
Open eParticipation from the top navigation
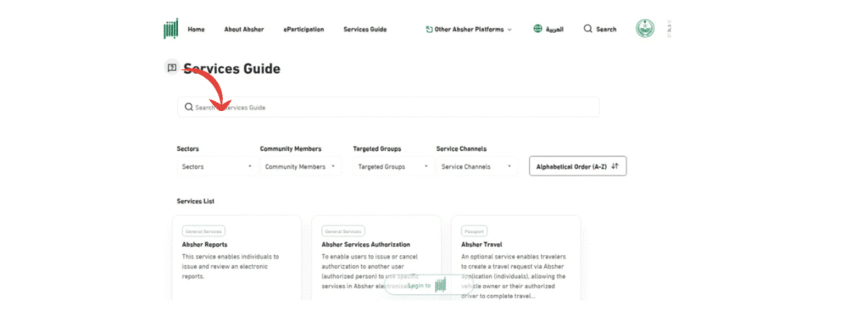tap(303, 30)
